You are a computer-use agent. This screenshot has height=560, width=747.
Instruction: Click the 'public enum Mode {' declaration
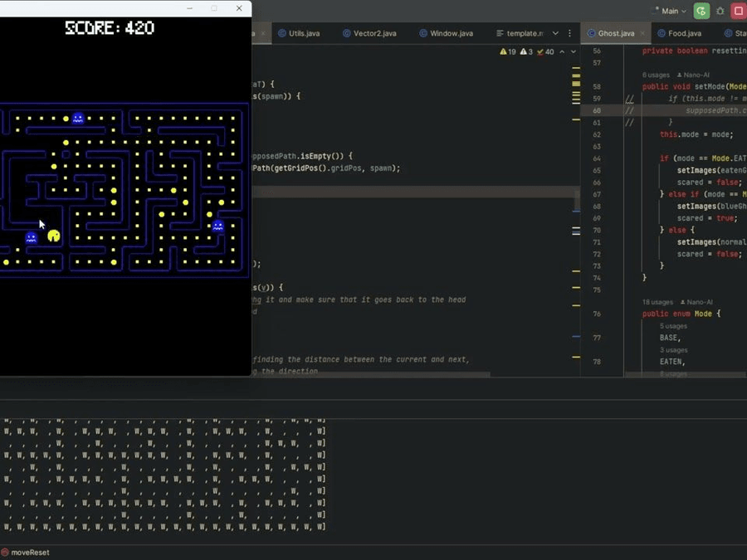click(681, 314)
